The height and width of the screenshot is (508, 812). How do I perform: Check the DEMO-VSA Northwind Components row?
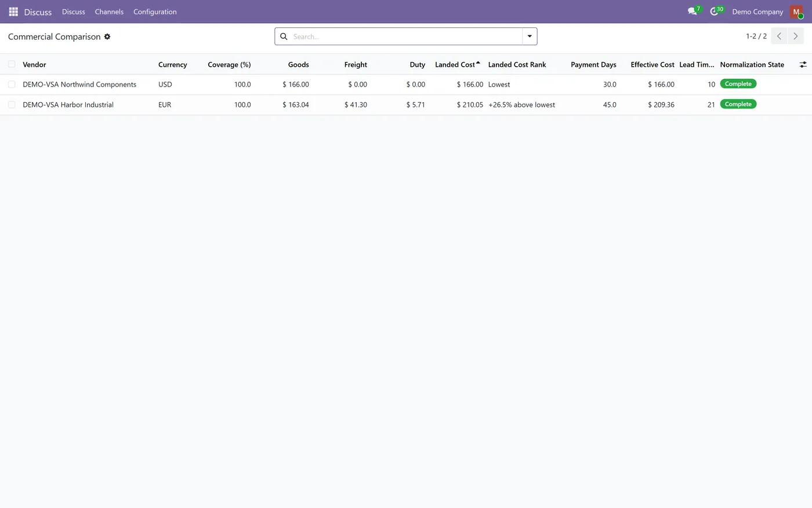pyautogui.click(x=12, y=84)
